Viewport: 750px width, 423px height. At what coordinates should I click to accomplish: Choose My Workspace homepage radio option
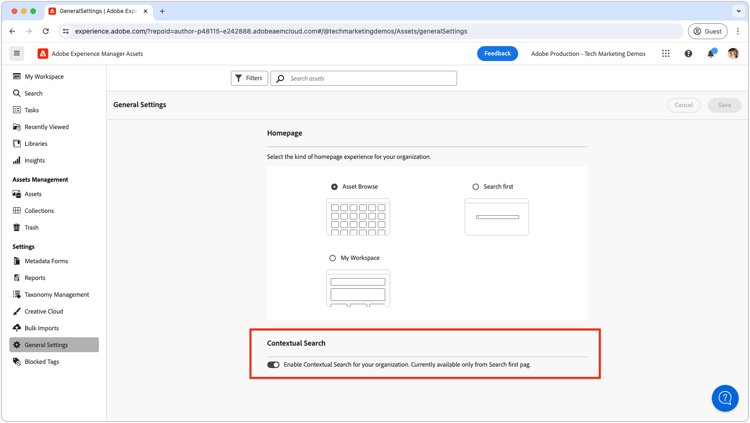click(332, 258)
